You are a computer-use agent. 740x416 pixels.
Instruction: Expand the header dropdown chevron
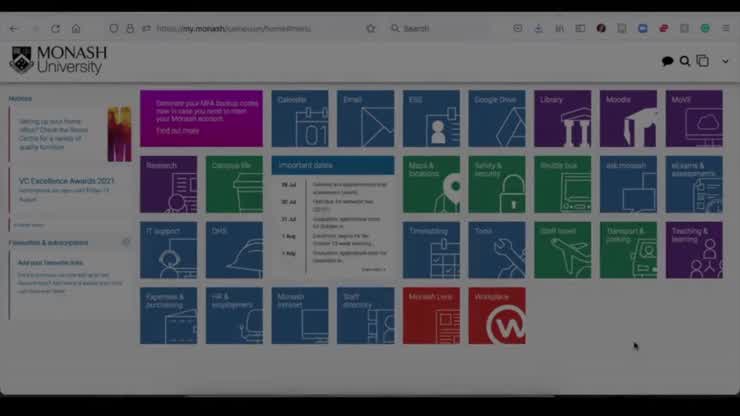[725, 61]
